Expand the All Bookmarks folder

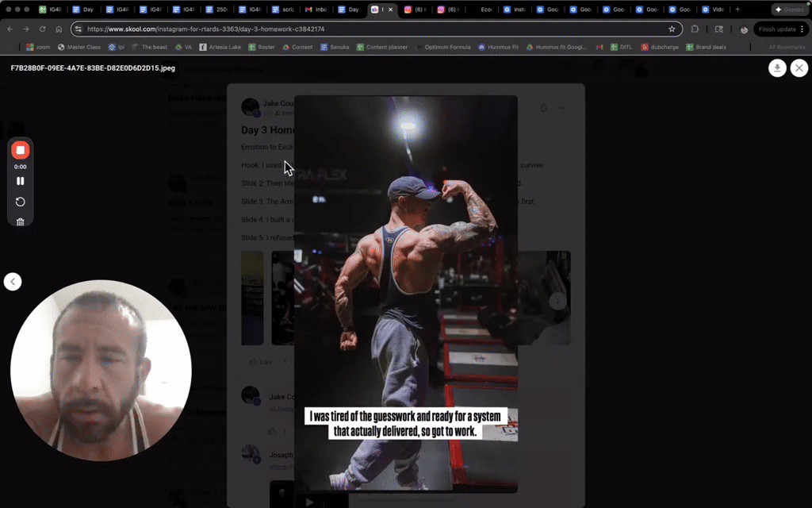pos(787,47)
